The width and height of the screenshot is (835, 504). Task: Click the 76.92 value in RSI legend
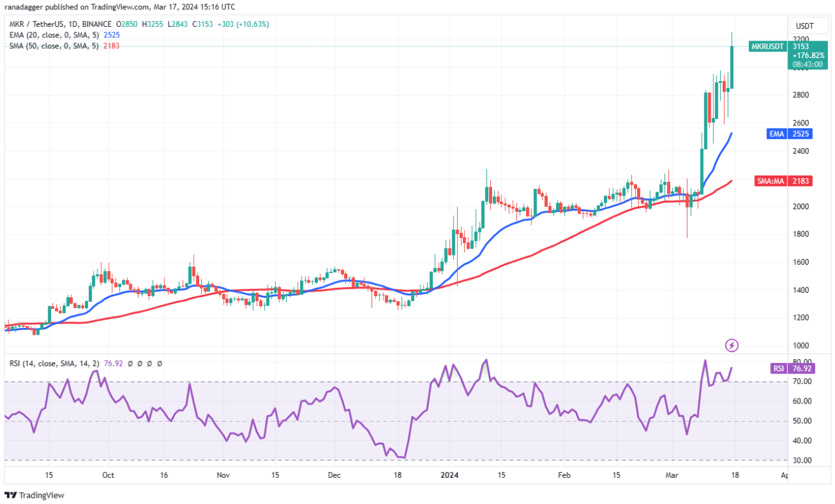pyautogui.click(x=112, y=363)
